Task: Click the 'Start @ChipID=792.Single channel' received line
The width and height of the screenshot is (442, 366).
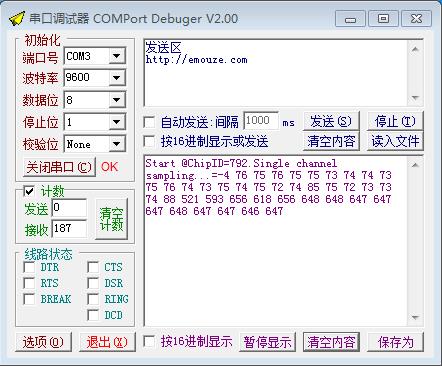Action: (241, 163)
